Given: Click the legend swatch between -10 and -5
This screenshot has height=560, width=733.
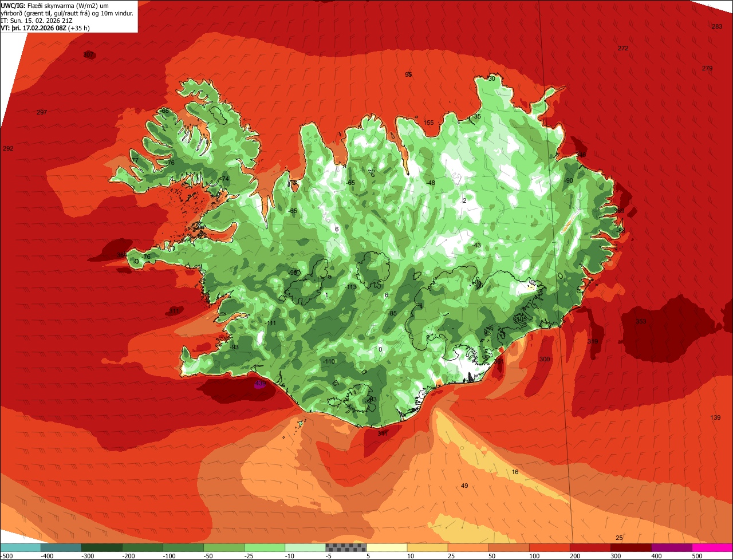Looking at the screenshot, I should (x=305, y=547).
